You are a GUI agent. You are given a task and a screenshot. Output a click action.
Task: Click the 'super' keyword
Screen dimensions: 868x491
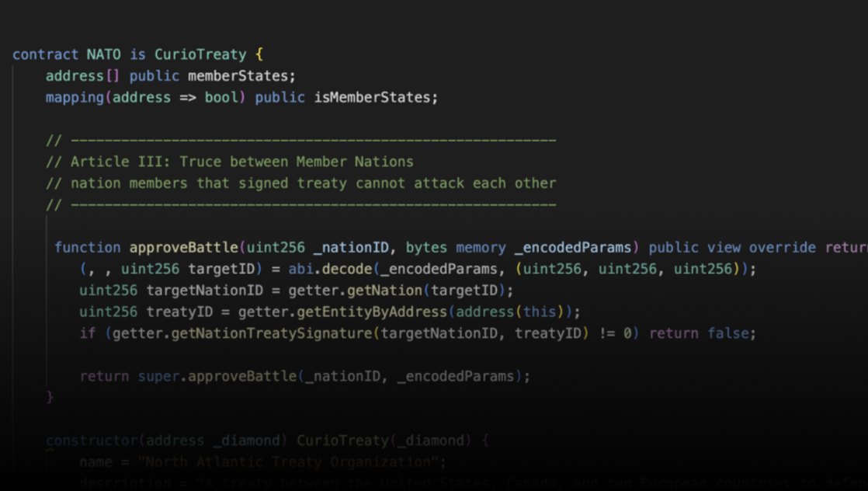(x=158, y=376)
